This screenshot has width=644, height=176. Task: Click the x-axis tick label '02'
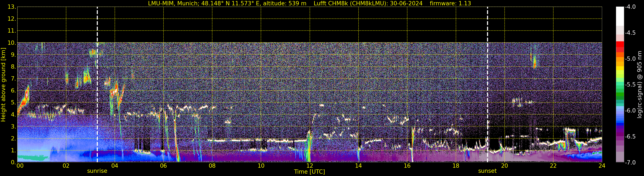pos(66,166)
